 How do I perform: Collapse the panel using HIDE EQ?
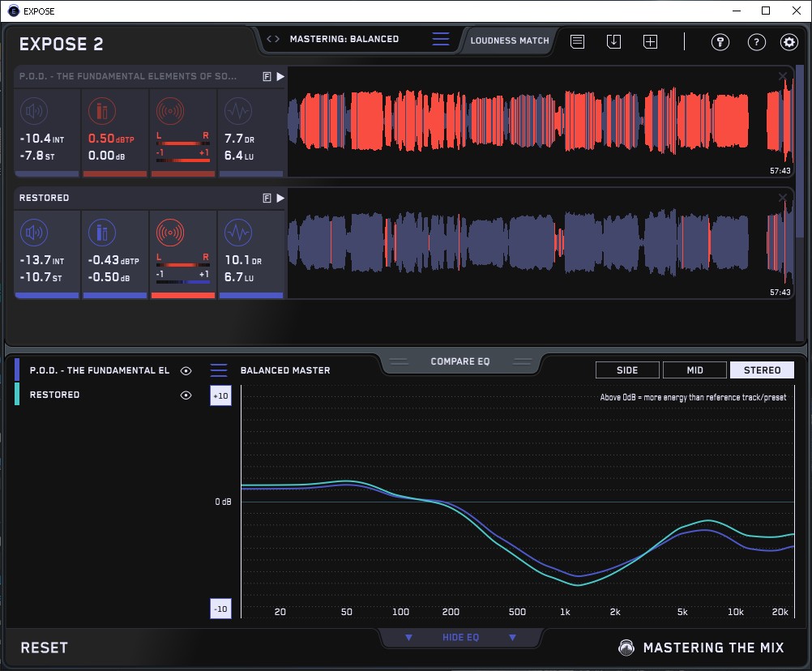[460, 638]
